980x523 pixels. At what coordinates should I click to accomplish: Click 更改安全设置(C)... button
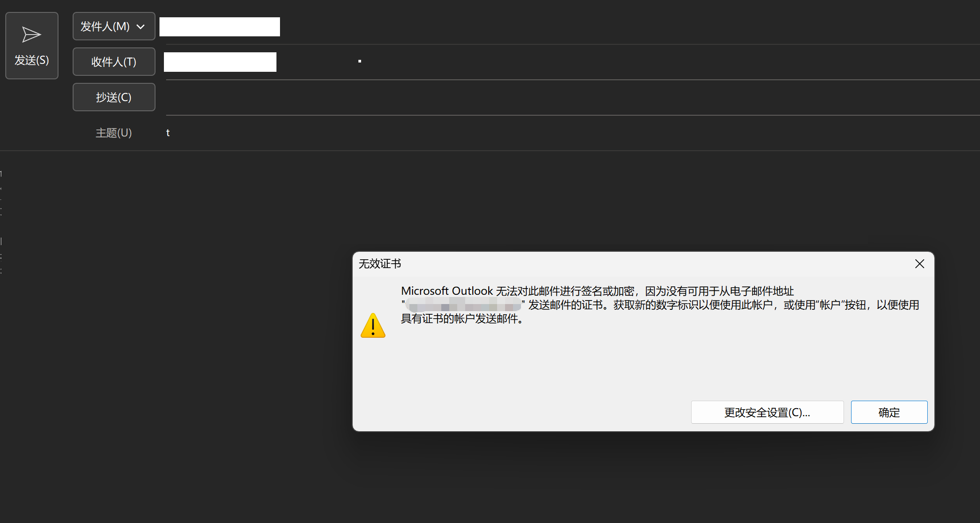pos(767,412)
